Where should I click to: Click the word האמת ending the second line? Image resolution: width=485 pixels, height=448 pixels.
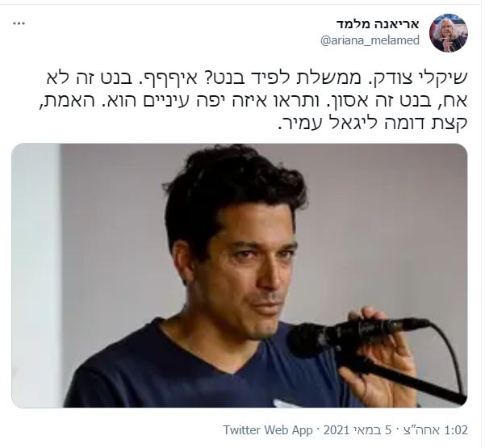coord(59,101)
